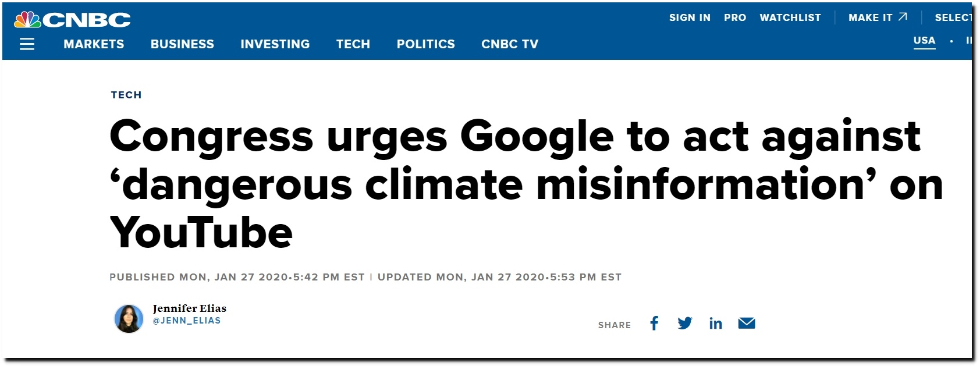This screenshot has width=980, height=366.
Task: Click the TECH category label
Action: (x=126, y=95)
